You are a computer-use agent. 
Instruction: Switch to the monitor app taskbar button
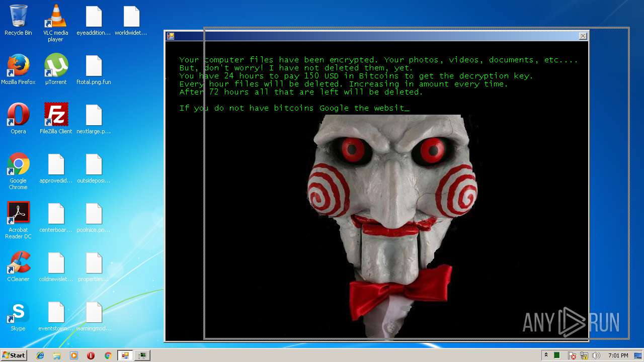[142, 355]
